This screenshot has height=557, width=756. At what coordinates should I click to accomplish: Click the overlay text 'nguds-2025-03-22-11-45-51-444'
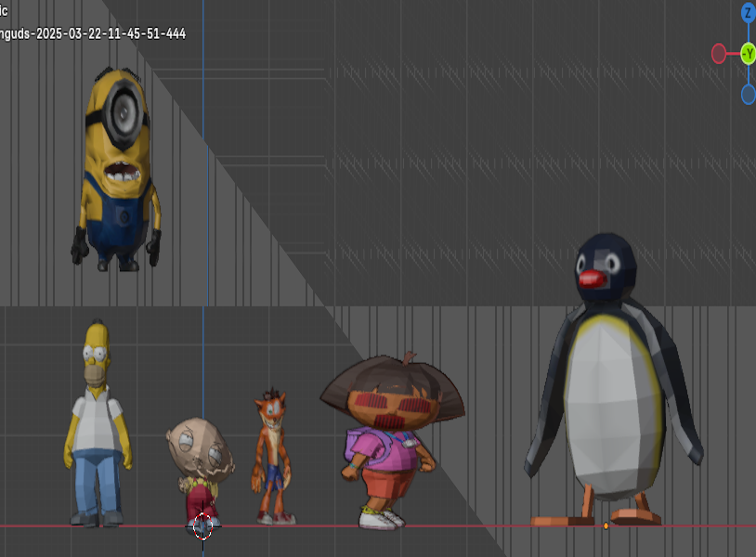tap(93, 33)
